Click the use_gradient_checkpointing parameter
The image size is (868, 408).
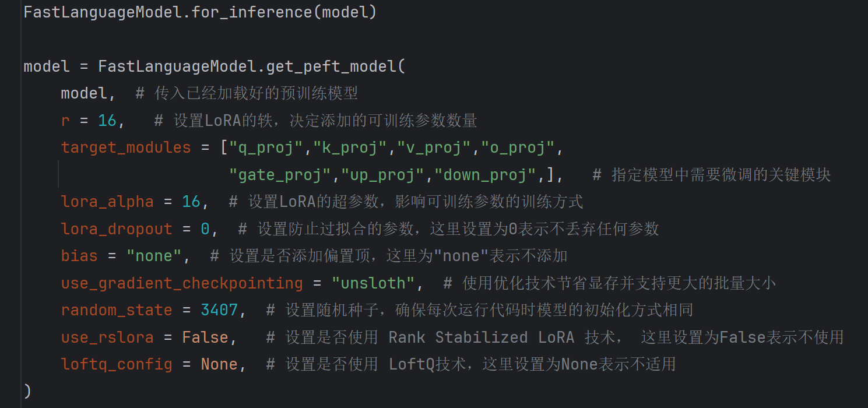182,283
